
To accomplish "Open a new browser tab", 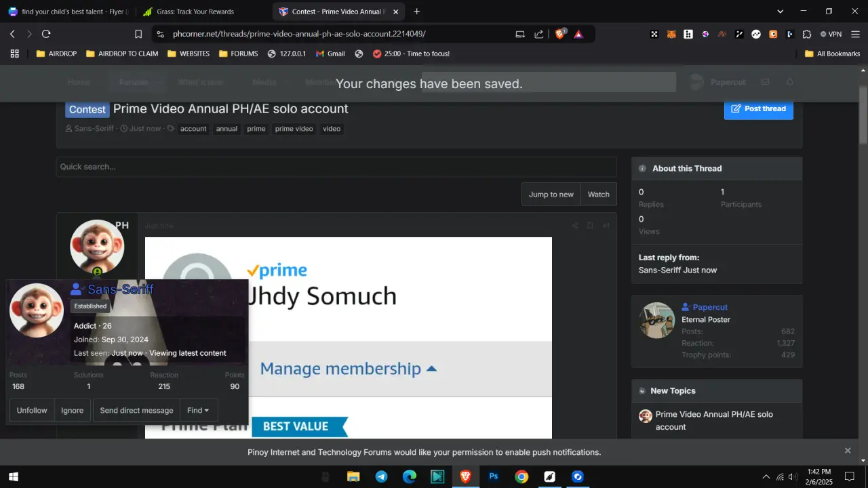I will click(x=416, y=12).
